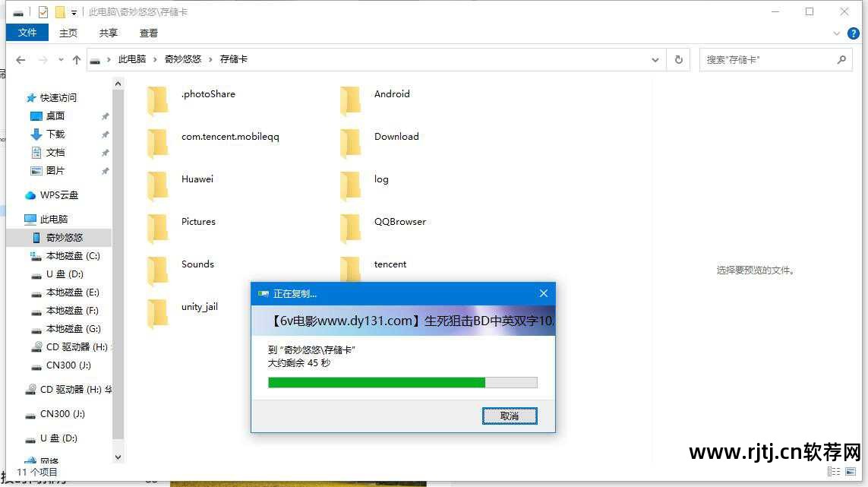
Task: Open 本地磁盘 (C:) drive
Action: (65, 255)
